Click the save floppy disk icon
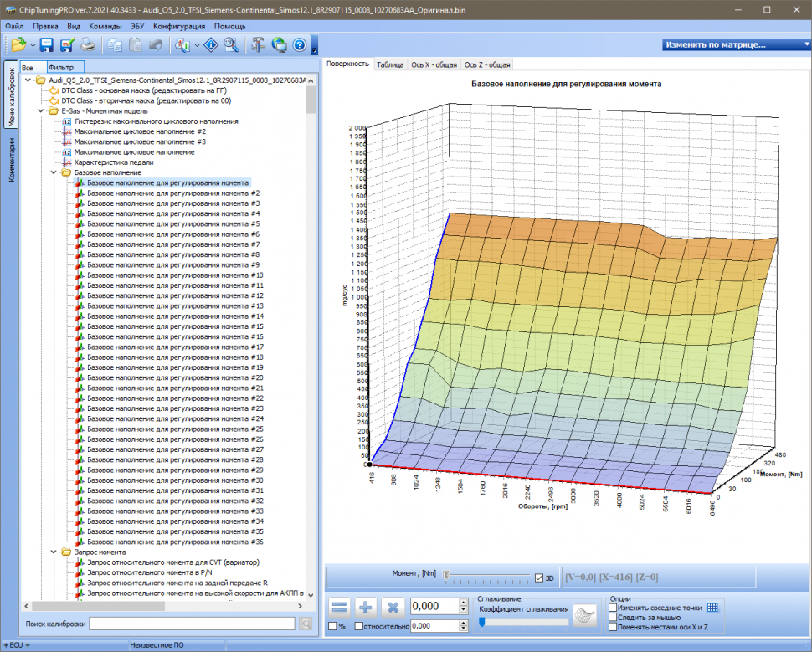This screenshot has width=812, height=652. coord(47,45)
